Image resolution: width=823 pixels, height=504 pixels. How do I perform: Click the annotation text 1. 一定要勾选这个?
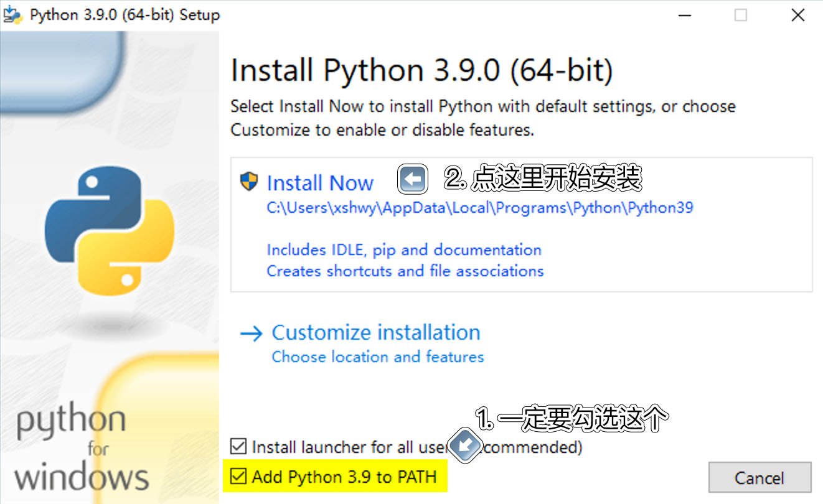click(x=571, y=419)
